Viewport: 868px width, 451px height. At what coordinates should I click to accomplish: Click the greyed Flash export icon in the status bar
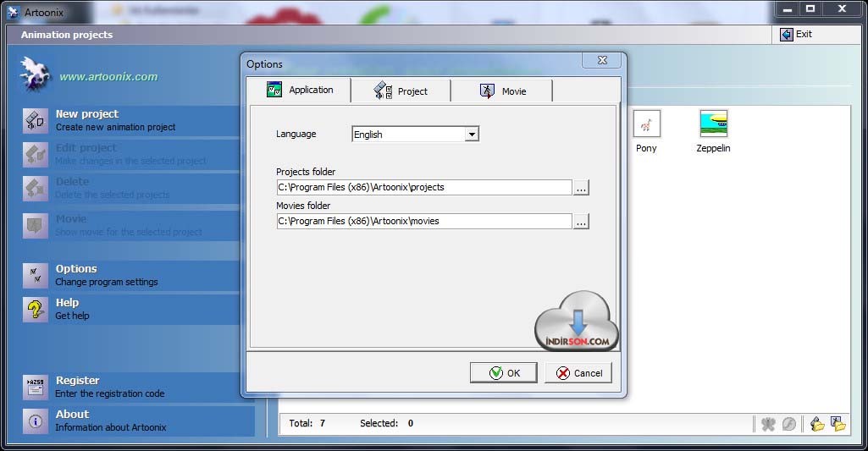[x=789, y=424]
